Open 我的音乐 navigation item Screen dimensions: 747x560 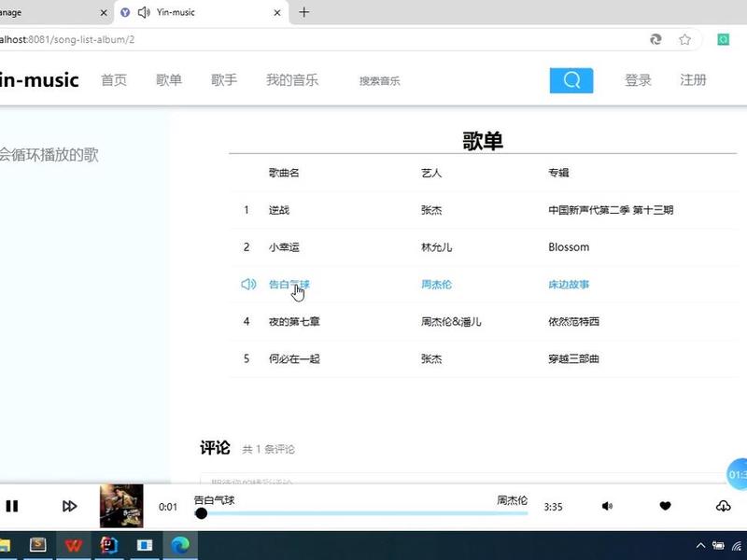pos(292,80)
